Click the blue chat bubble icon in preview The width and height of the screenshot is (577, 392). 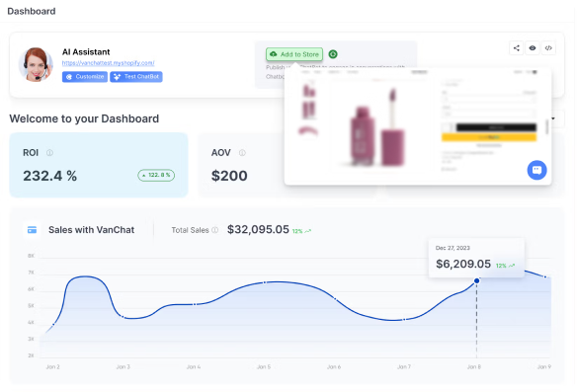(536, 170)
